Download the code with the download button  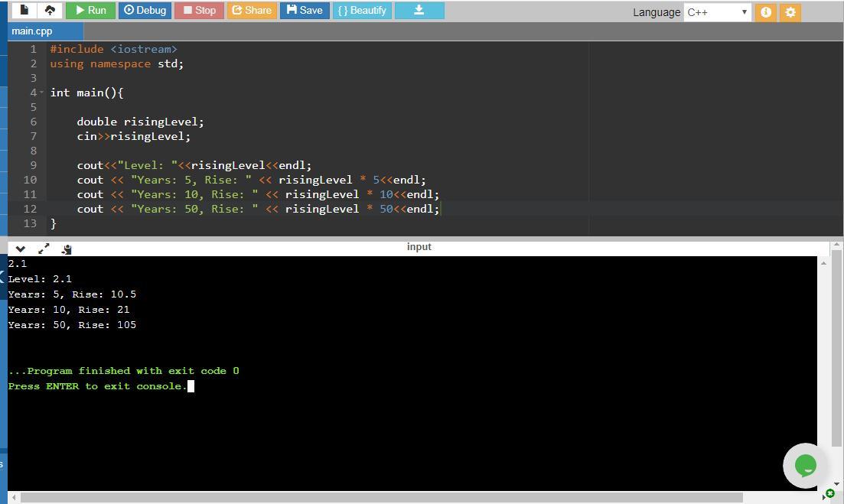click(419, 10)
